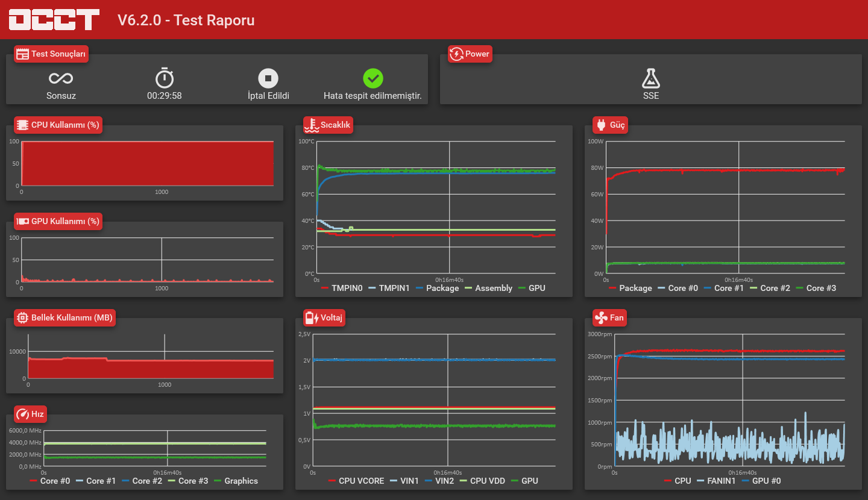Screen dimensions: 868x500
Task: Click the Bellek Kullanımı (MB) header
Action: click(x=64, y=317)
